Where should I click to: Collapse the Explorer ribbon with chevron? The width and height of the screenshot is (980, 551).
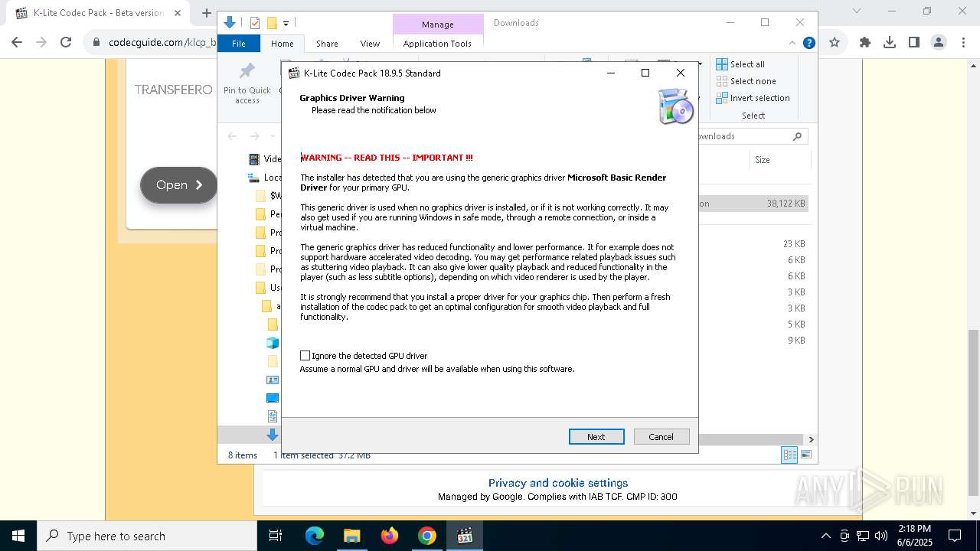coord(792,43)
